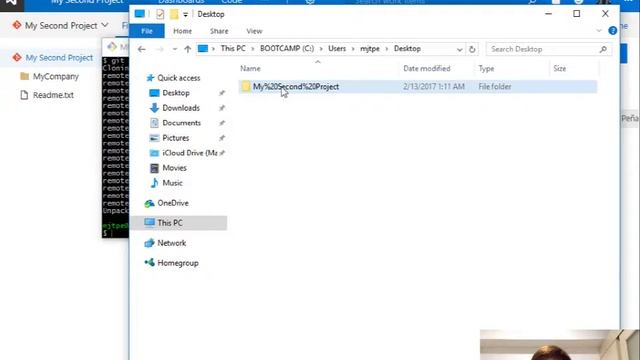This screenshot has width=640, height=360.
Task: Go up one folder level
Action: 188,49
